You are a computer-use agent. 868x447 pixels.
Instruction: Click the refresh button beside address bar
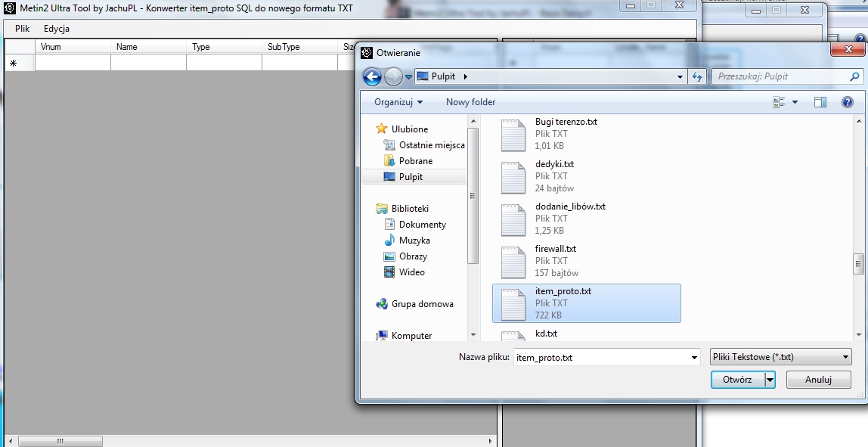[696, 77]
